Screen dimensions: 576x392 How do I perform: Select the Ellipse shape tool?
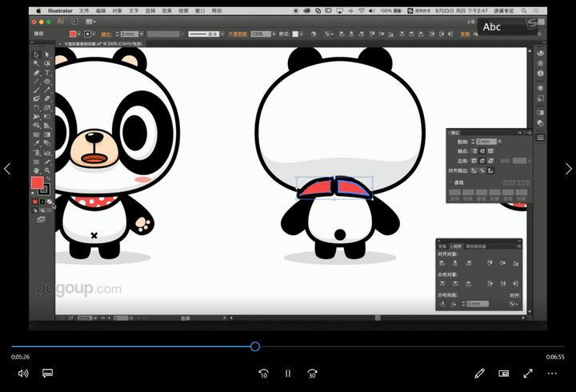47,81
